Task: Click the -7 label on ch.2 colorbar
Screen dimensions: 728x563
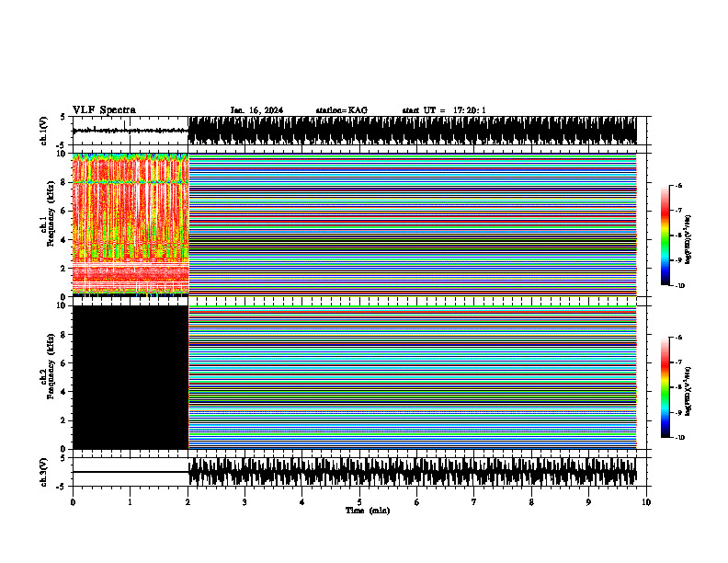Action: [678, 362]
